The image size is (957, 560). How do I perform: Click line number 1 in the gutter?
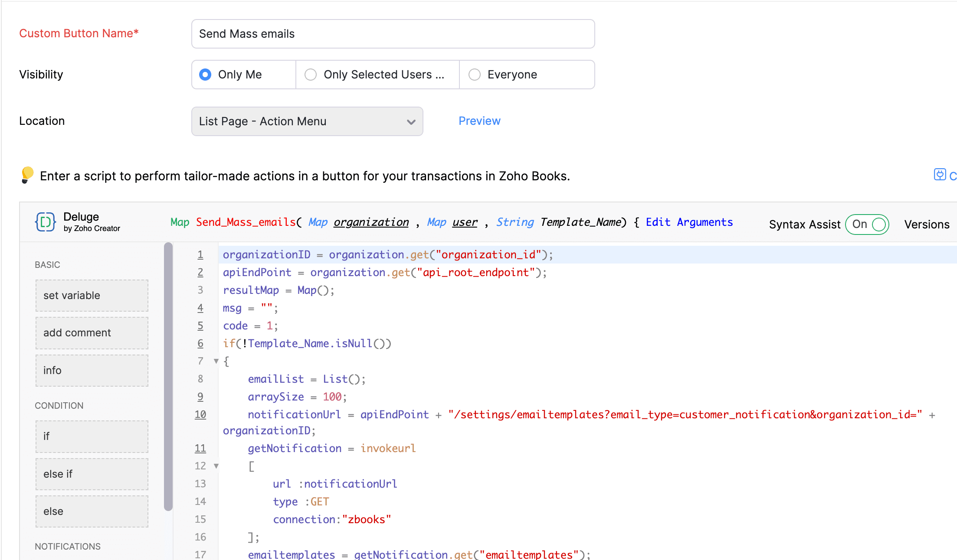click(x=200, y=255)
